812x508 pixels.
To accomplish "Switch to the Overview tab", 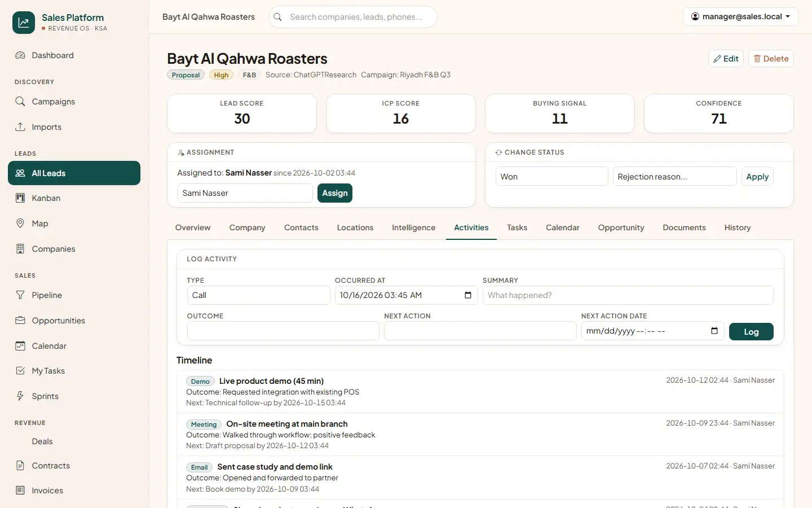I will coord(193,227).
